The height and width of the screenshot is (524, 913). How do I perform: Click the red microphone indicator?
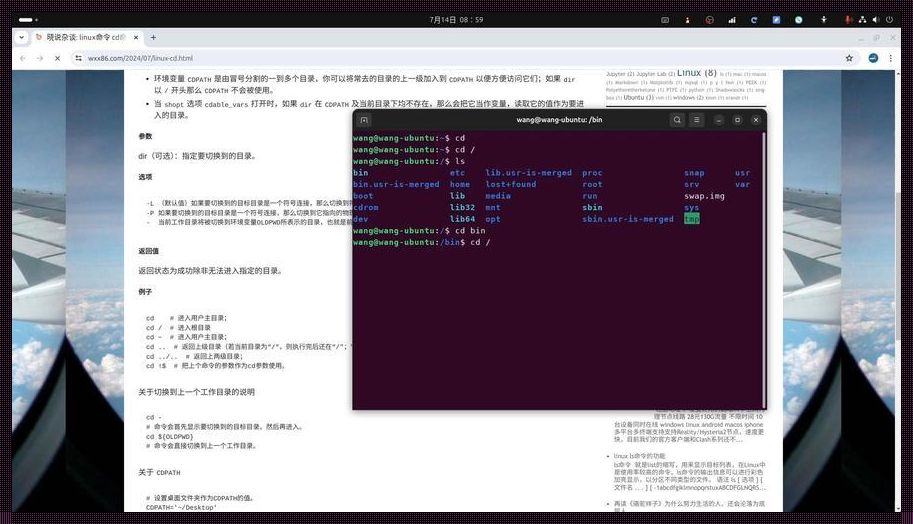point(848,20)
